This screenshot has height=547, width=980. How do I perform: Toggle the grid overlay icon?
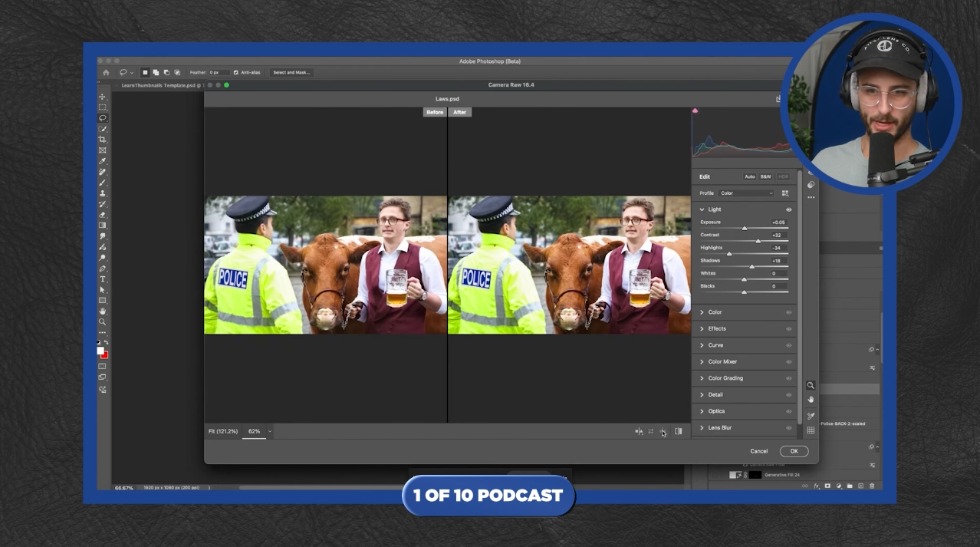pyautogui.click(x=811, y=430)
